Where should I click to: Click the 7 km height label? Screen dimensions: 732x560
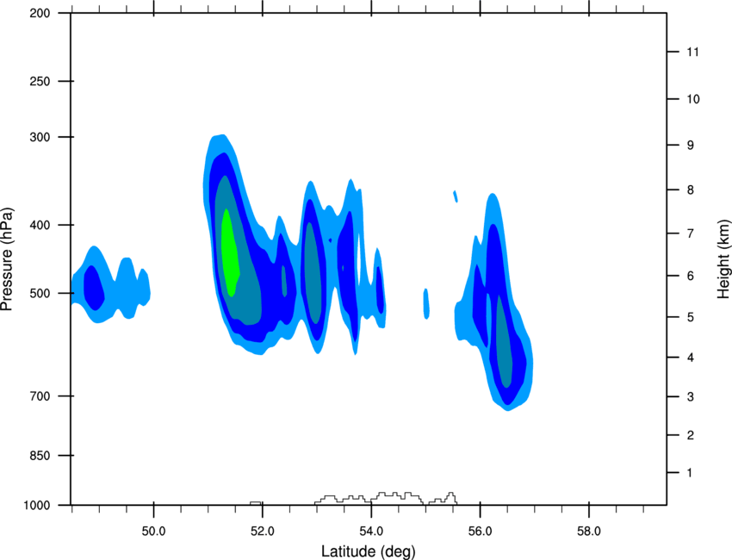coord(691,233)
